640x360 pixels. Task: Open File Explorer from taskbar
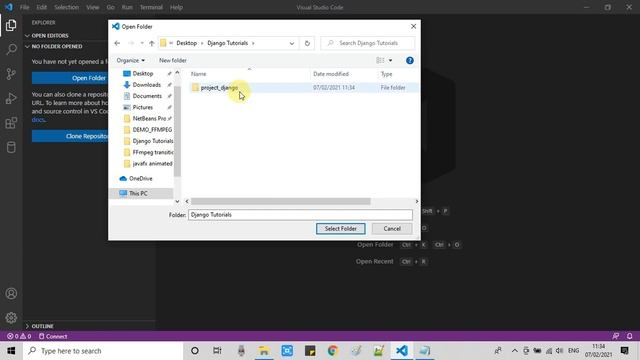[x=264, y=351]
